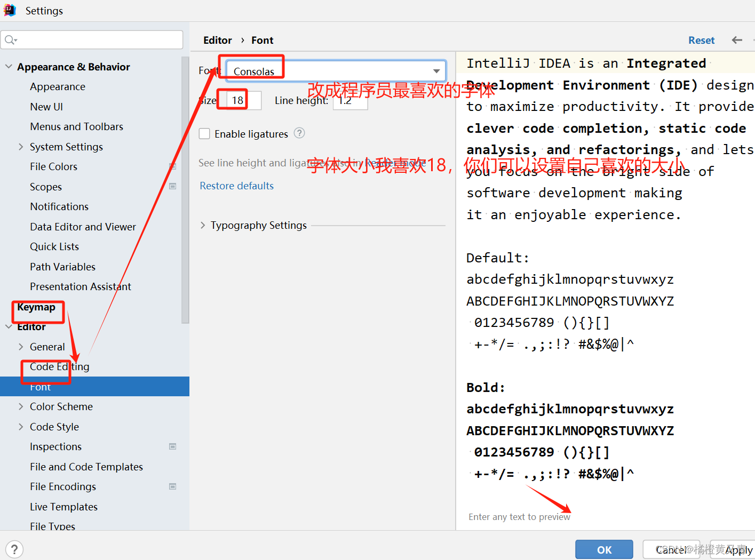Collapse the Editor tree node
The width and height of the screenshot is (755, 560).
(x=9, y=326)
